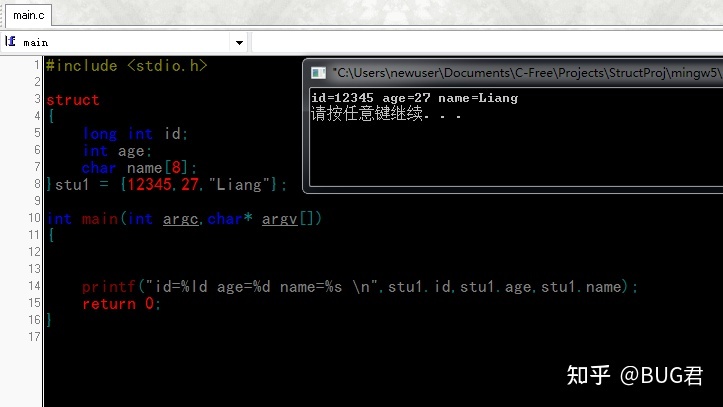Screen dimensions: 723x407
Task: Click the printf statement on line 14
Action: pos(360,287)
